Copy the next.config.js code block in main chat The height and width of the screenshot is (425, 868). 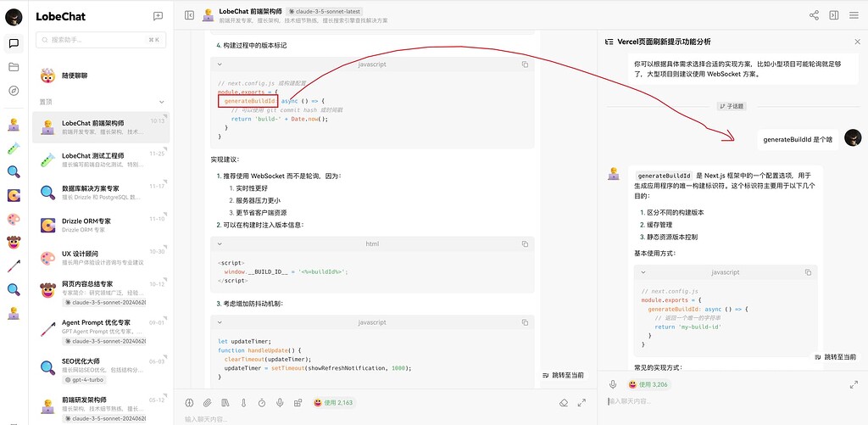525,64
